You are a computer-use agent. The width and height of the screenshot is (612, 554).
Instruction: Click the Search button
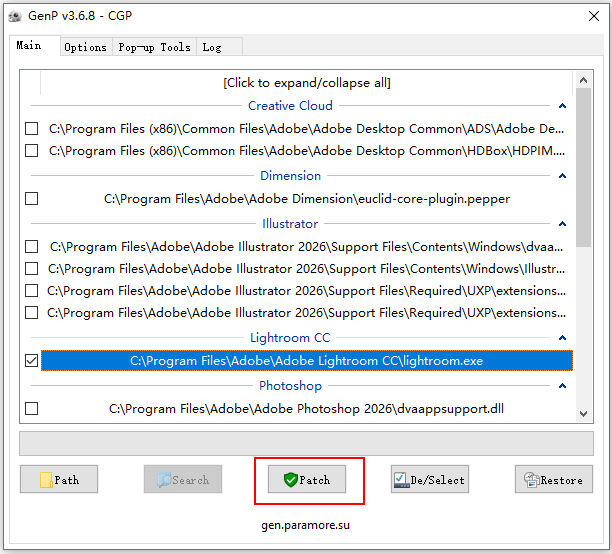coord(183,479)
